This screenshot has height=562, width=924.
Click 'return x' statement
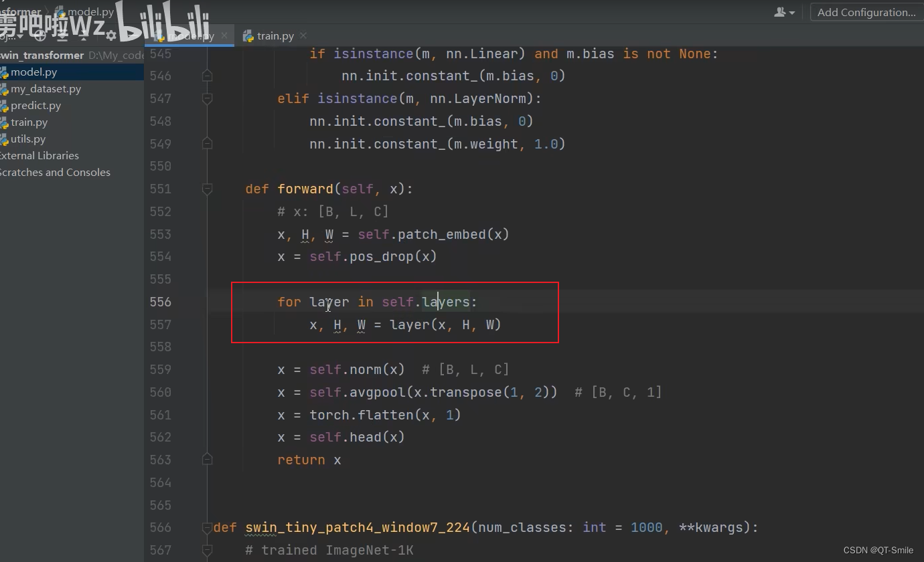(309, 460)
